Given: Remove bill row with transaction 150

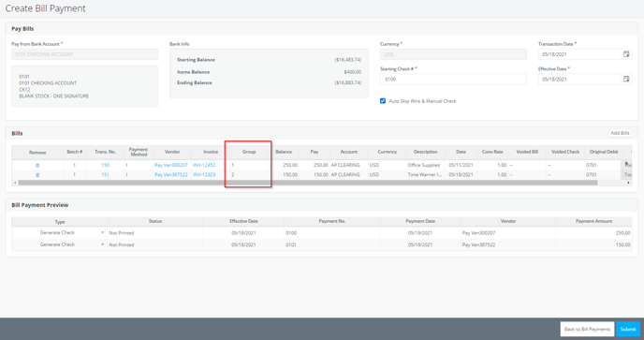Looking at the screenshot, I should pyautogui.click(x=37, y=165).
